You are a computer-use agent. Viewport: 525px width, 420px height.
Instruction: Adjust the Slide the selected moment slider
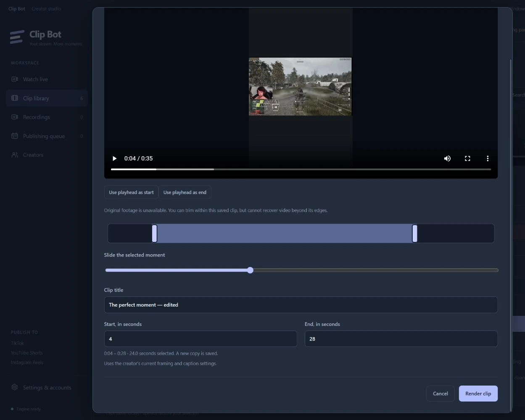(301, 270)
